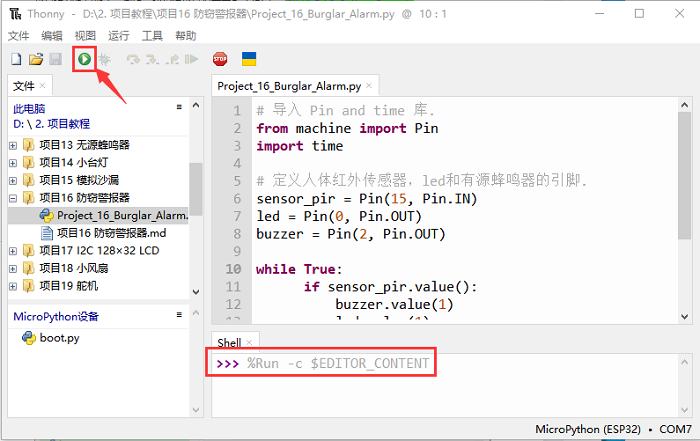Collapse the 项目16 防窃警报器 folder
700x441 pixels.
pyautogui.click(x=13, y=197)
